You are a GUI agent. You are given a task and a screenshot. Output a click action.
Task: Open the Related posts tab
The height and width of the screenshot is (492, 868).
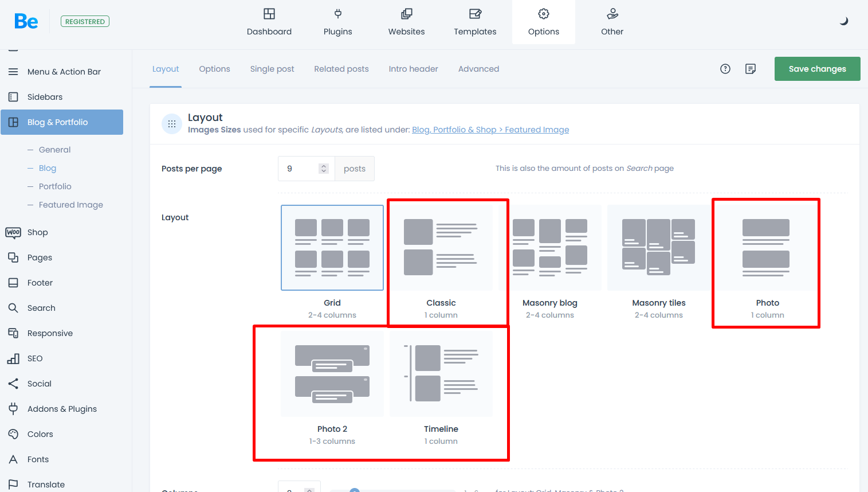pyautogui.click(x=341, y=69)
